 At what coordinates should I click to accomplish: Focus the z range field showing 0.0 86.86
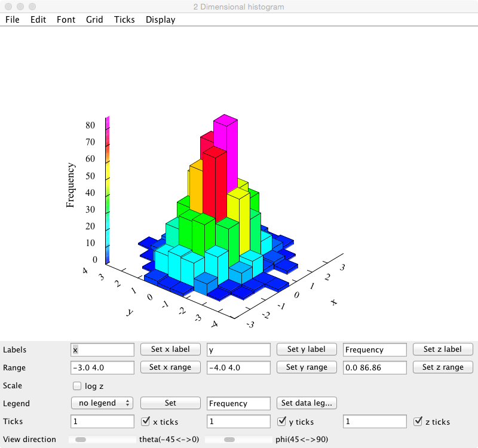point(375,367)
